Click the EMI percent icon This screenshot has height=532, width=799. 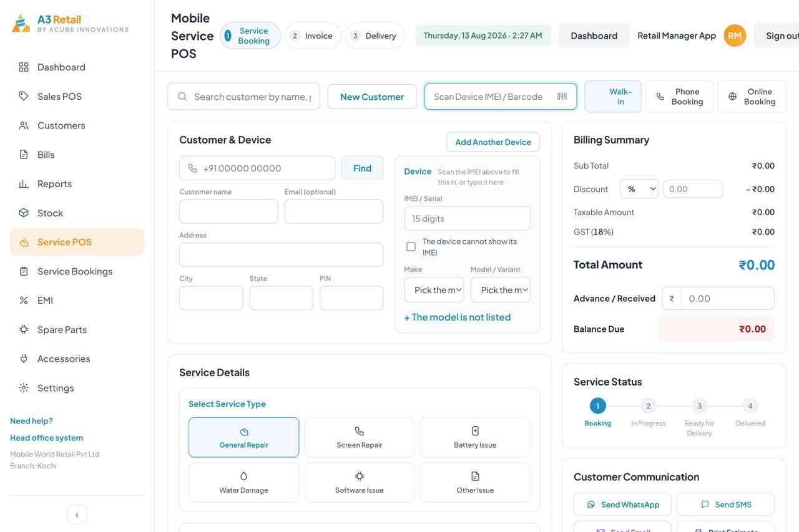(24, 301)
